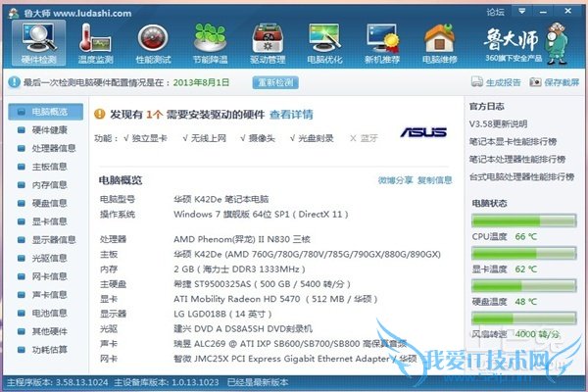Open 驱动管理 driver management

[268, 43]
